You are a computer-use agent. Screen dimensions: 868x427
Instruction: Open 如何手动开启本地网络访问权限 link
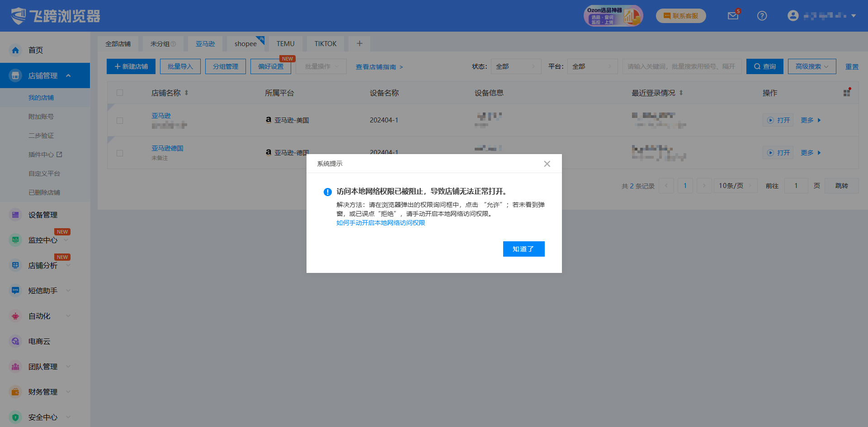[x=381, y=223]
